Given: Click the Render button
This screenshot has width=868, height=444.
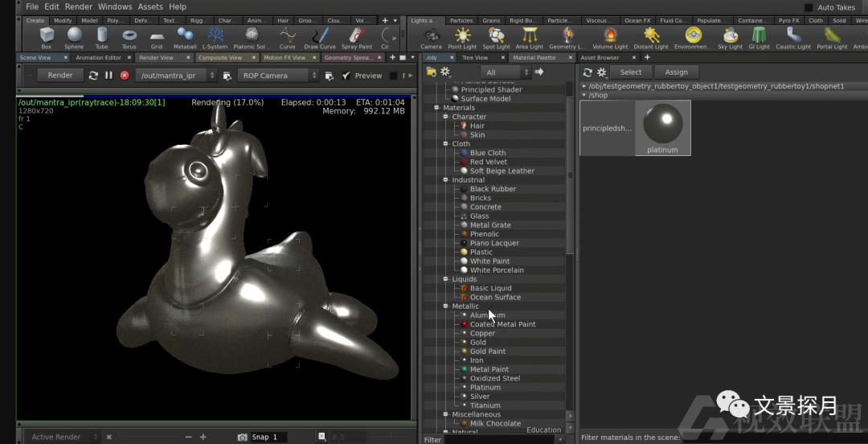Looking at the screenshot, I should click(60, 76).
